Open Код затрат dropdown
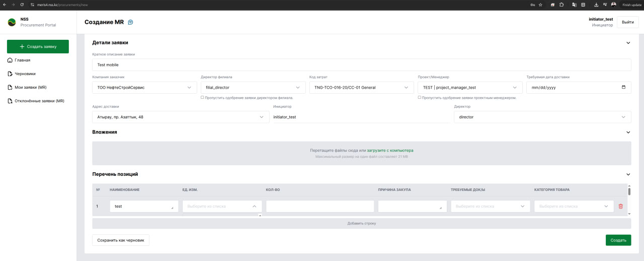644x261 pixels. coord(361,87)
